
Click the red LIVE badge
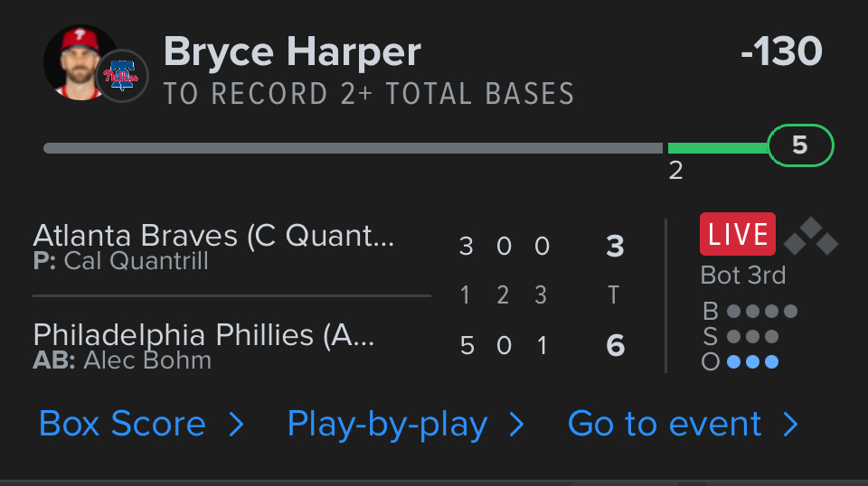(737, 235)
